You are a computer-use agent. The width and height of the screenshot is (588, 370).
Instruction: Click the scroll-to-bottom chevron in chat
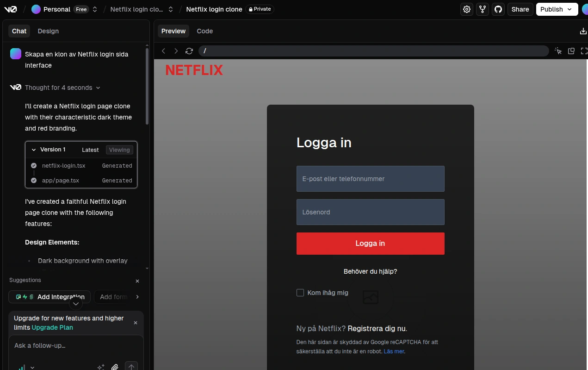coord(76,303)
